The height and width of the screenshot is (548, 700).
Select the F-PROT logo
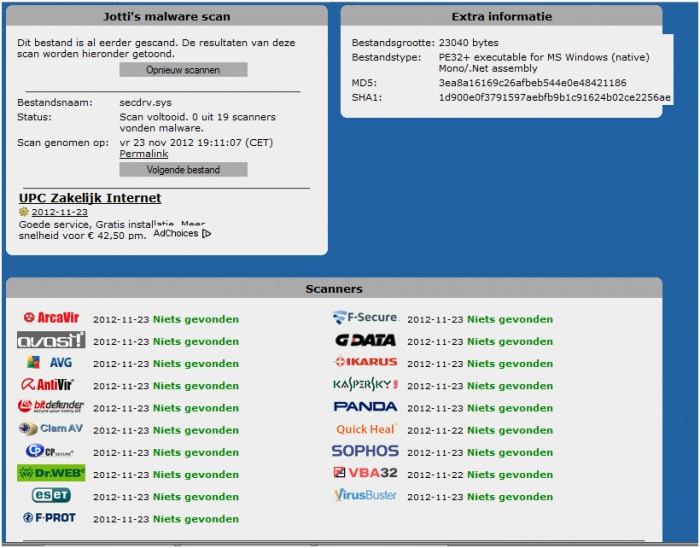(x=50, y=518)
